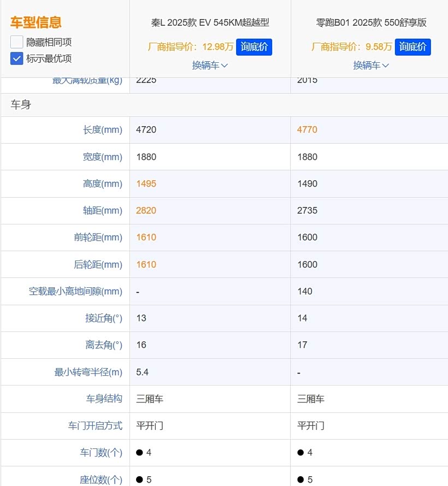Check the 隐藏相同项 checkbox
The height and width of the screenshot is (486, 448).
coord(16,42)
